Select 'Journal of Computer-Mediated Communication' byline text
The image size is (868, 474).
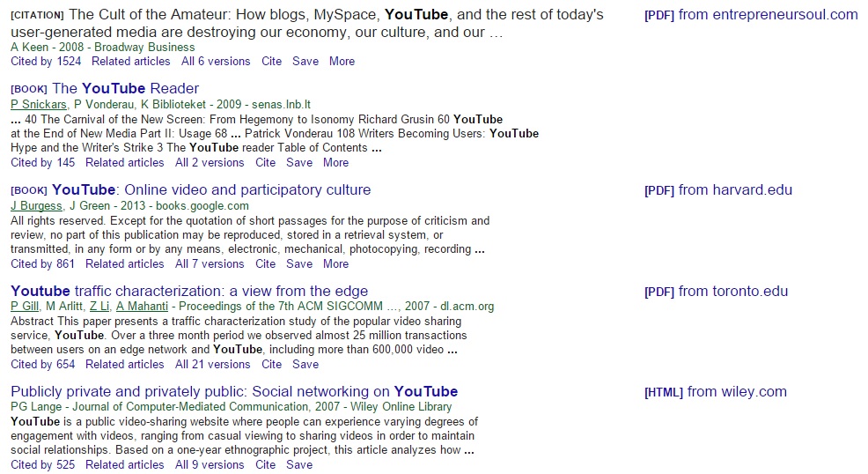pos(190,407)
